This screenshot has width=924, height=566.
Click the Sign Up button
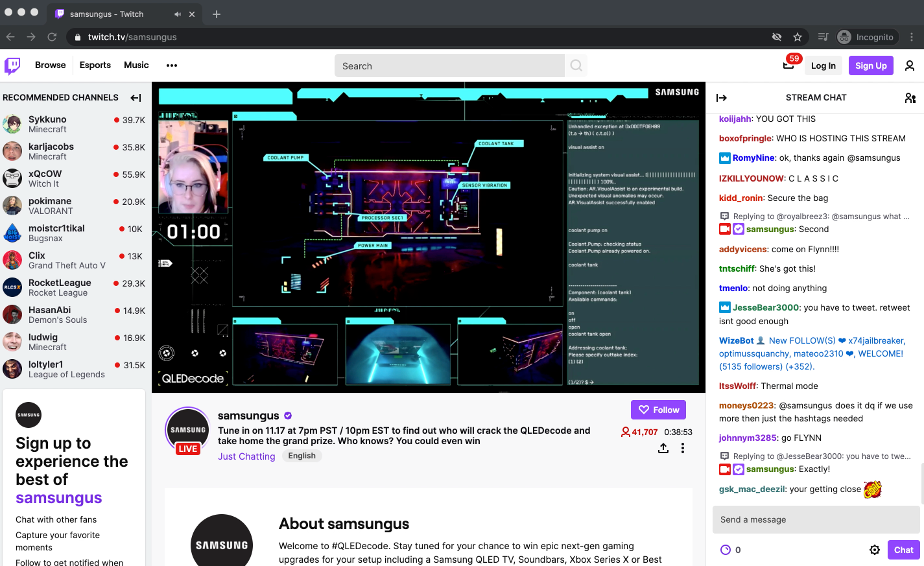[x=871, y=65]
